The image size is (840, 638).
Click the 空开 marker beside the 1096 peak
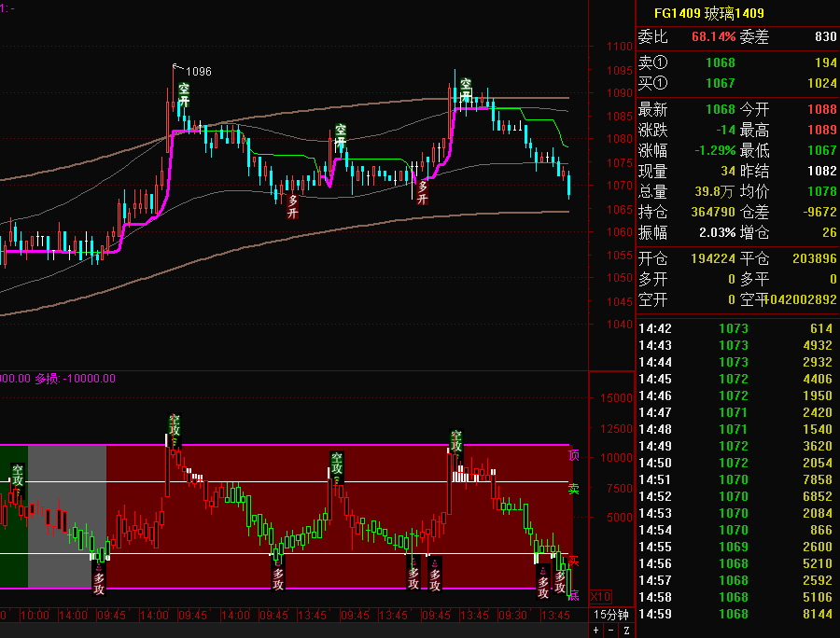pyautogui.click(x=184, y=95)
